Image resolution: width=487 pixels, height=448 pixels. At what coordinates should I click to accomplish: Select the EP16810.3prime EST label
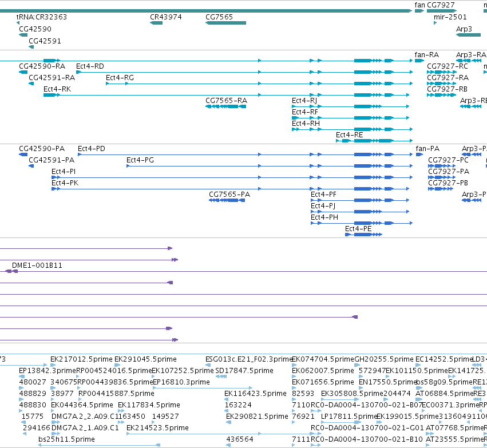(181, 382)
